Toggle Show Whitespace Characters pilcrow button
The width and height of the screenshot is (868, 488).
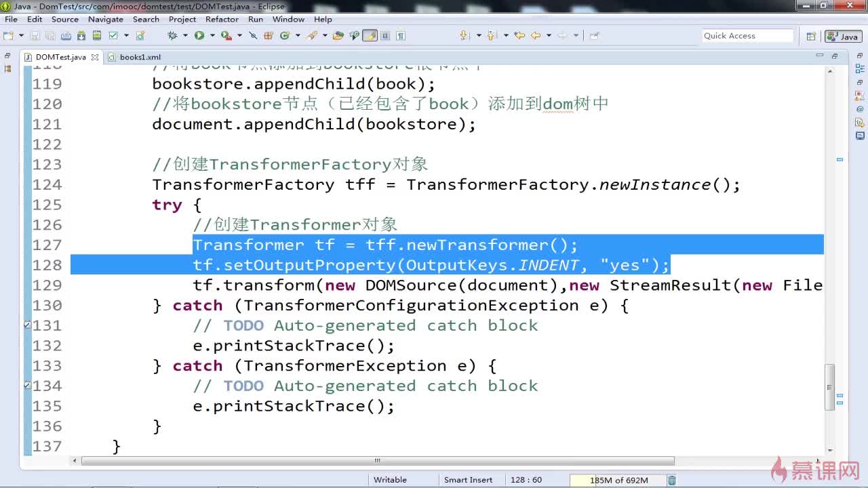click(401, 35)
